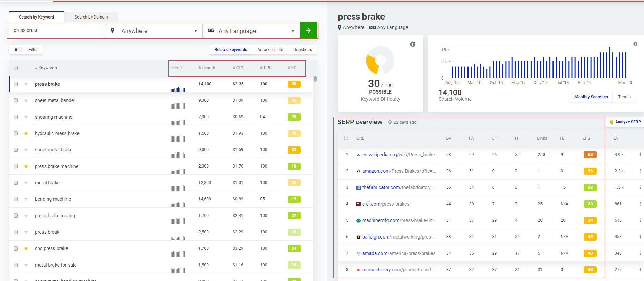The width and height of the screenshot is (644, 281).
Task: Sort keywords by Search column
Action: [207, 68]
